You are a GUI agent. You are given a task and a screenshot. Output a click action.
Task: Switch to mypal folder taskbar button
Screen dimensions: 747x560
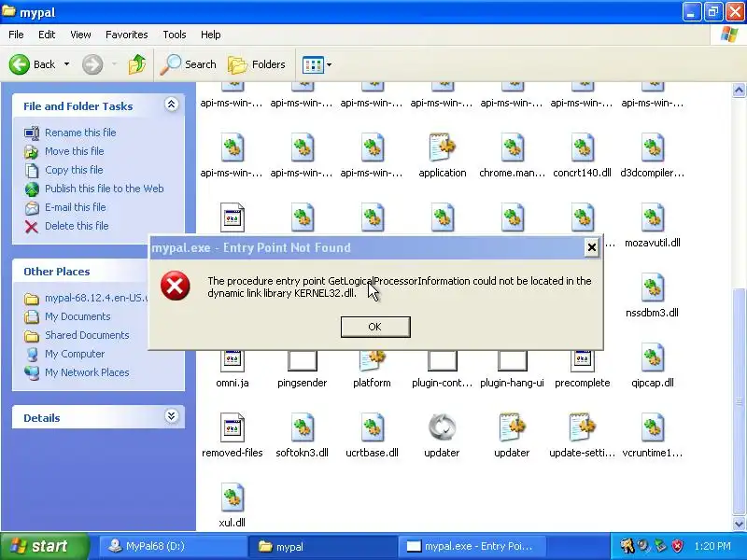(322, 546)
